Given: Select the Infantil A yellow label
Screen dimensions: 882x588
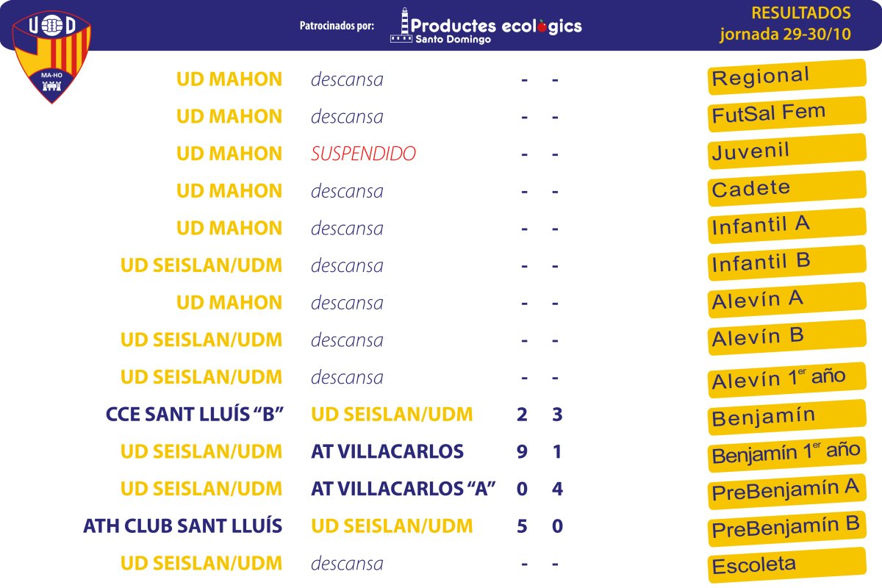Looking at the screenshot, I should [x=787, y=226].
